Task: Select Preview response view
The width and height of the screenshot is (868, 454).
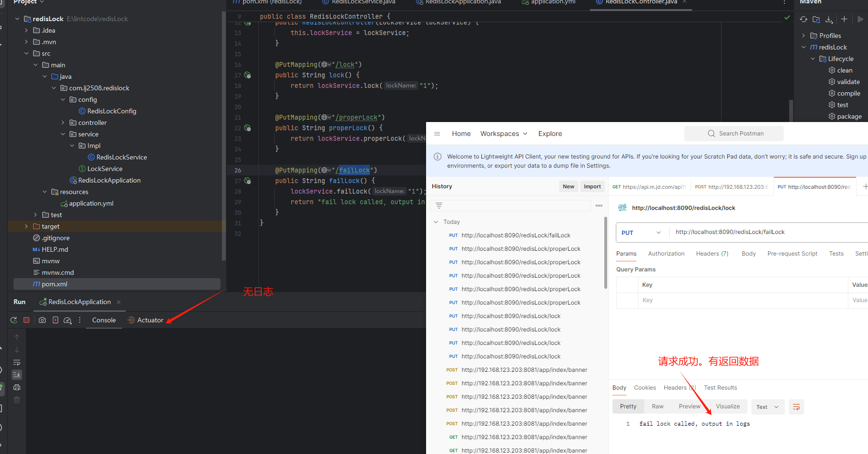Action: 689,406
